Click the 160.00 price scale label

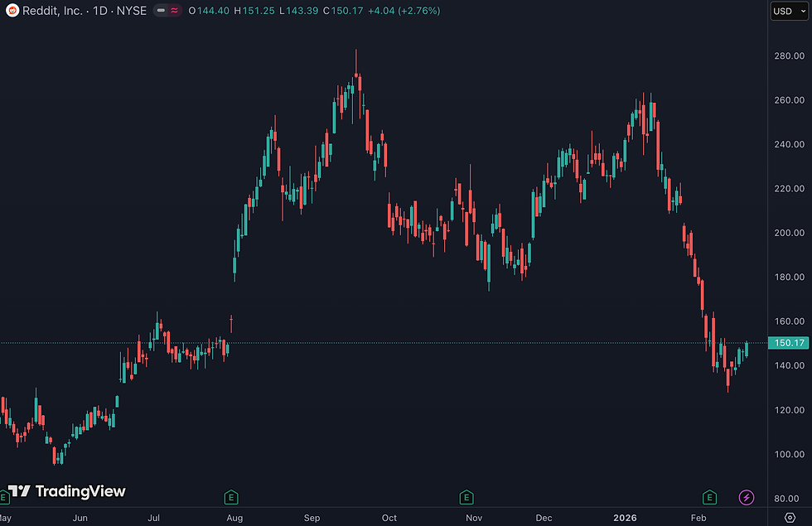(x=789, y=321)
